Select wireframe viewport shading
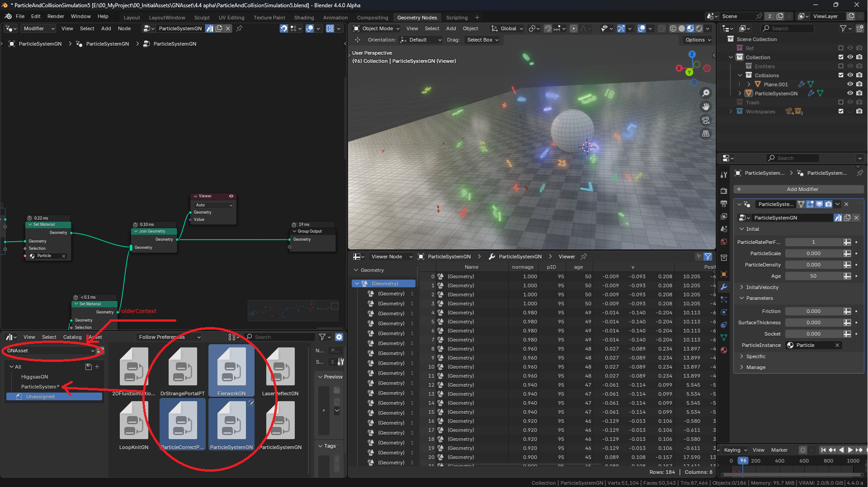868x487 pixels. 673,28
